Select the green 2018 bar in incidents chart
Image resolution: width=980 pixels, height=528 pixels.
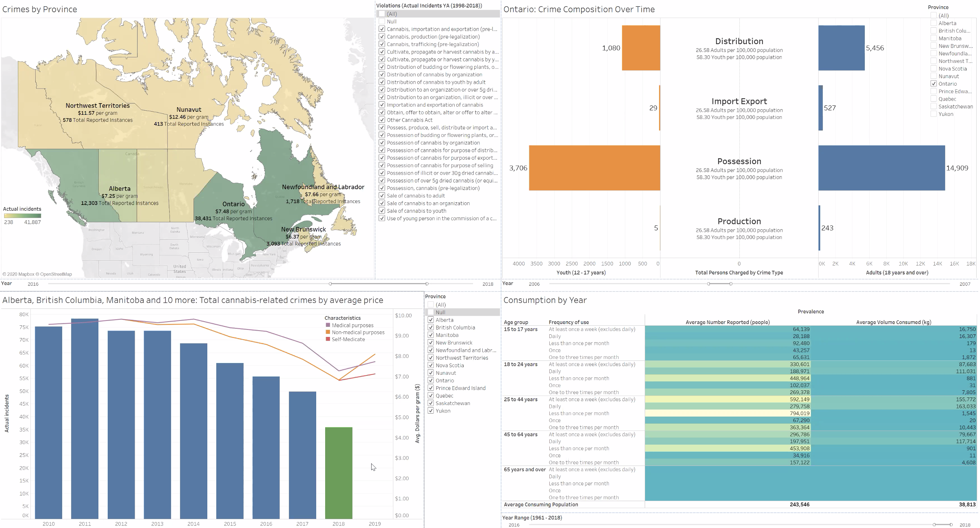(x=339, y=473)
